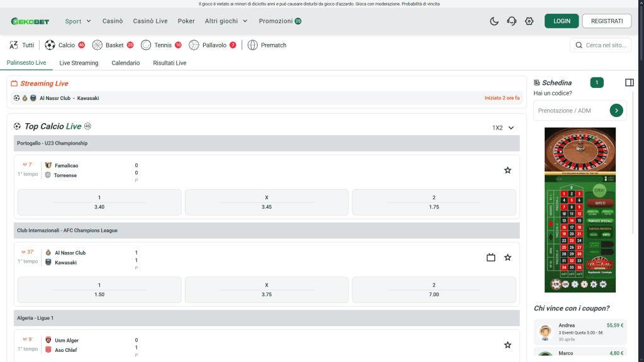Select the Prematch section icon
644x362 pixels.
click(252, 45)
